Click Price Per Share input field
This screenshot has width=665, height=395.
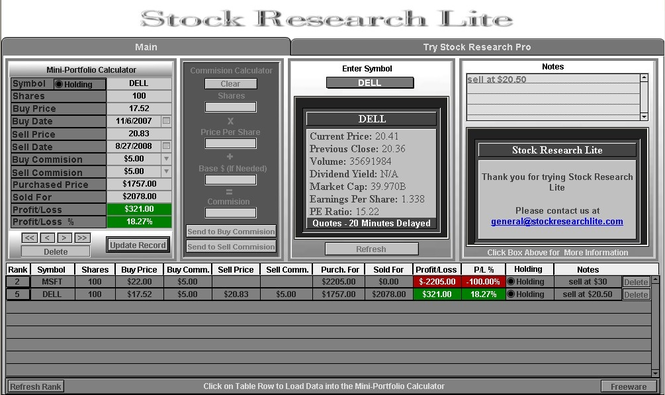pyautogui.click(x=231, y=143)
